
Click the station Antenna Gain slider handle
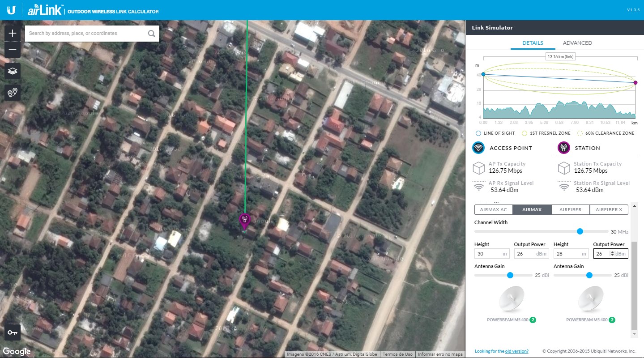pyautogui.click(x=589, y=275)
